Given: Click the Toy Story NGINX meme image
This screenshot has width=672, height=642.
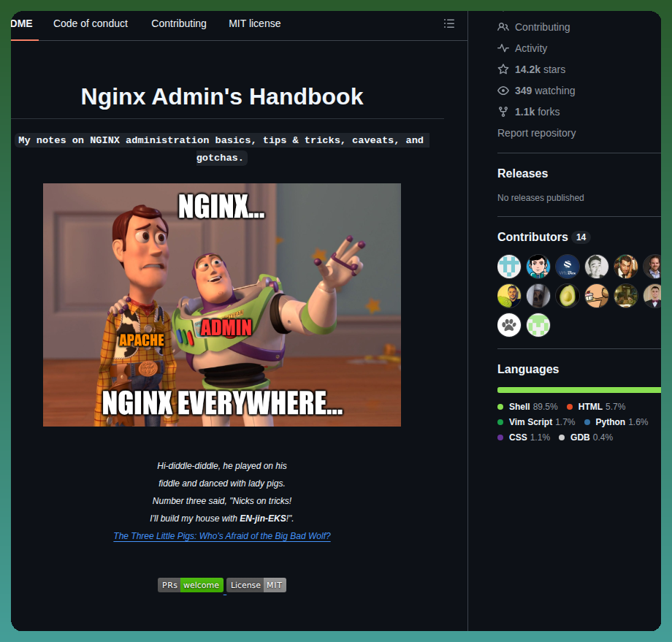Looking at the screenshot, I should 222,305.
